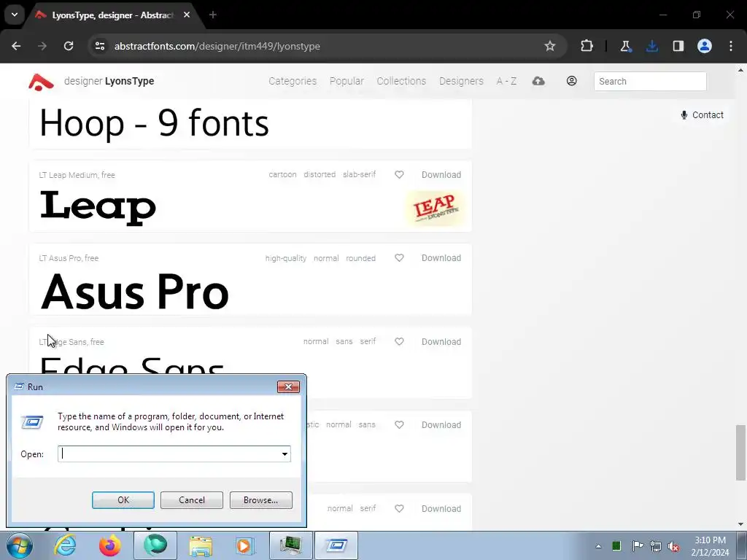Open Chrome profile avatar
Viewport: 747px width, 560px height.
[705, 46]
